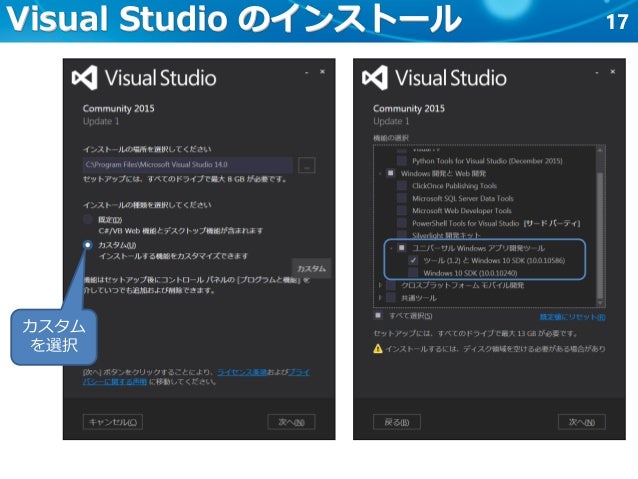This screenshot has height=479, width=638.
Task: Check the Microsoft Web Developer Tools checkbox
Action: tap(402, 211)
